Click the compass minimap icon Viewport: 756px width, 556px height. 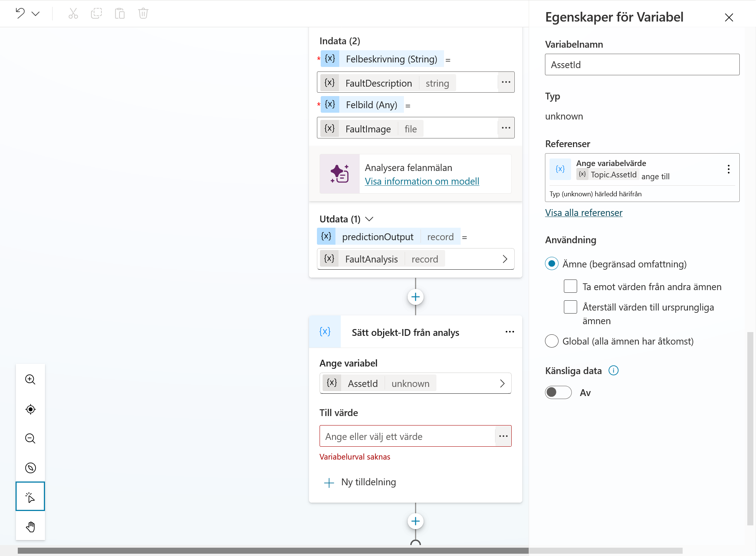pyautogui.click(x=30, y=468)
